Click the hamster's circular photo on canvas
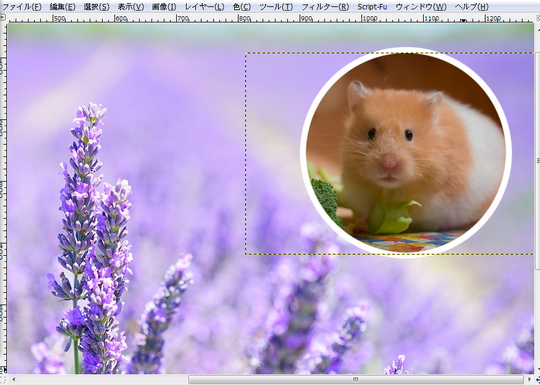 (406, 152)
